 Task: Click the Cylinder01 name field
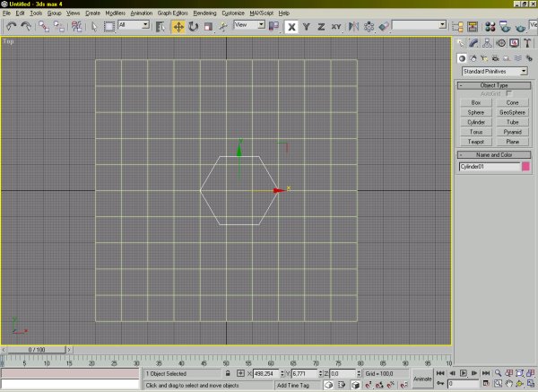tap(489, 167)
